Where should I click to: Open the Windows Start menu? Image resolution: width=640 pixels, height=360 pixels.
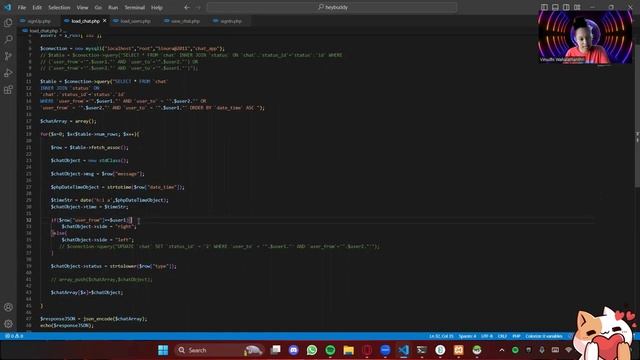tap(163, 350)
